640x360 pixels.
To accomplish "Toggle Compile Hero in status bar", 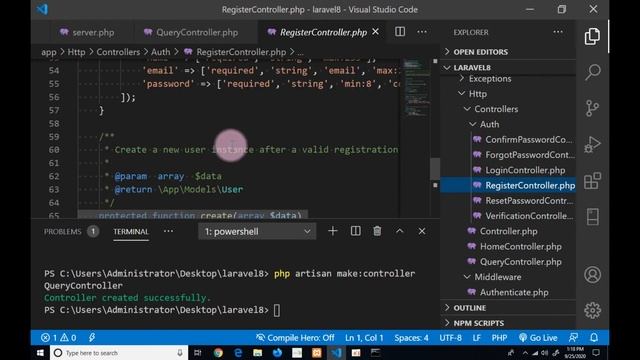I will 295,338.
